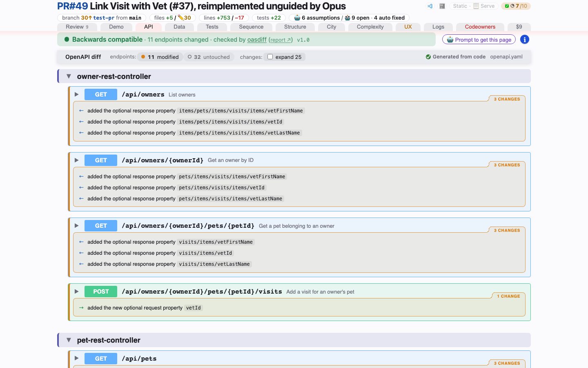The image size is (588, 368).
Task: Switch to the City tab
Action: (332, 27)
